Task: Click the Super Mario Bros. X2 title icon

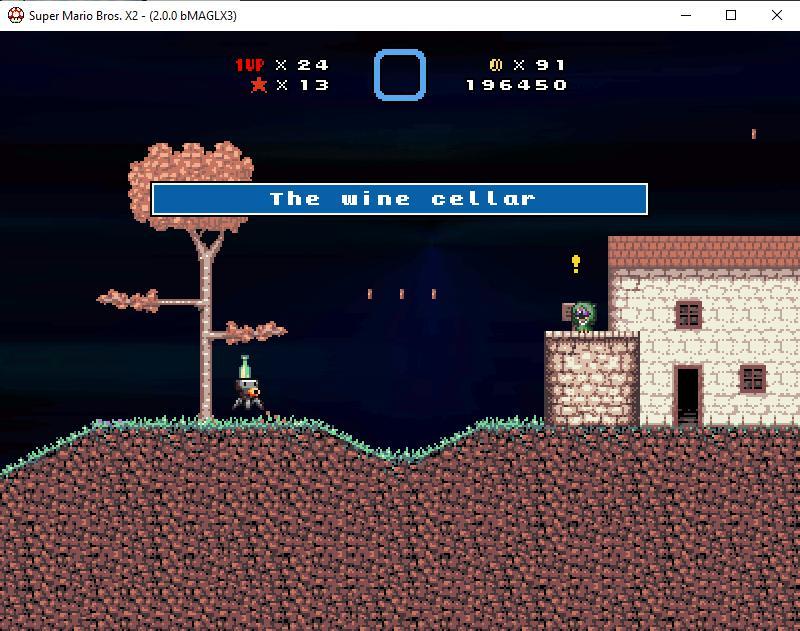Action: pyautogui.click(x=15, y=15)
